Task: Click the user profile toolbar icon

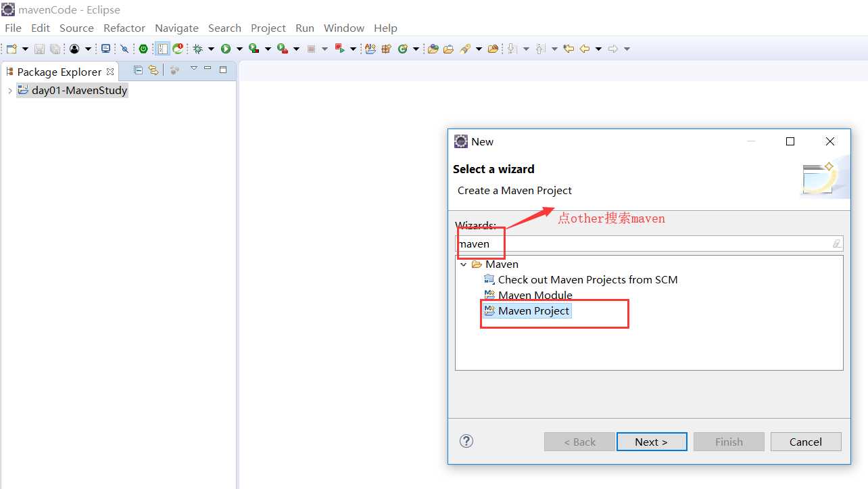Action: (x=74, y=49)
